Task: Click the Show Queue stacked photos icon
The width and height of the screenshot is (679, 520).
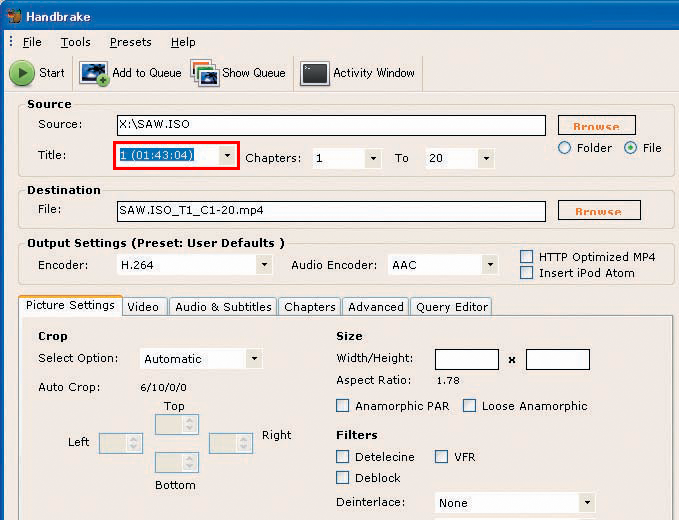Action: click(204, 73)
